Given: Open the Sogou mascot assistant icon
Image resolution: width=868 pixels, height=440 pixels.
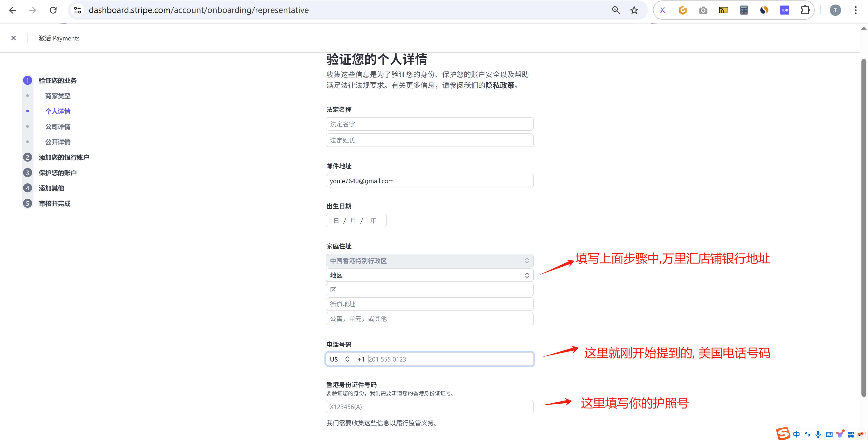Looking at the screenshot, I should [x=861, y=434].
